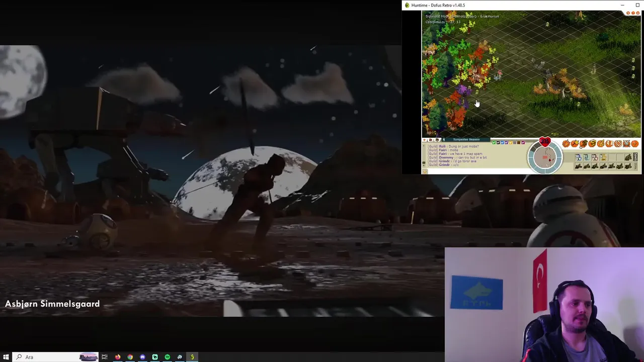
Task: Open the quests book menu icon
Action: [592, 144]
